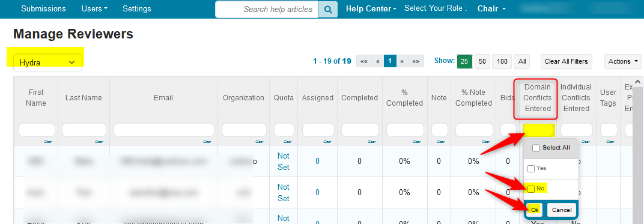Image resolution: width=644 pixels, height=224 pixels.
Task: Check the No filter option
Action: 531,189
